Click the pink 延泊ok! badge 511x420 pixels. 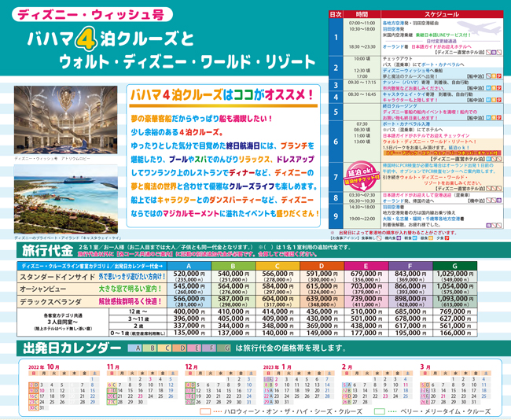coord(362,177)
